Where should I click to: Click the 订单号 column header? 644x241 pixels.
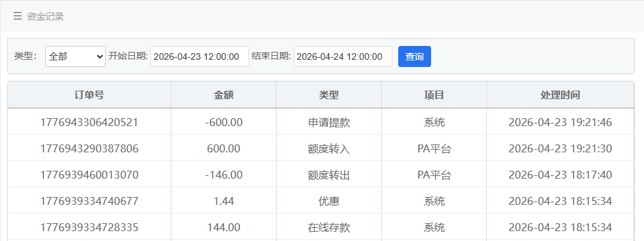(x=89, y=95)
